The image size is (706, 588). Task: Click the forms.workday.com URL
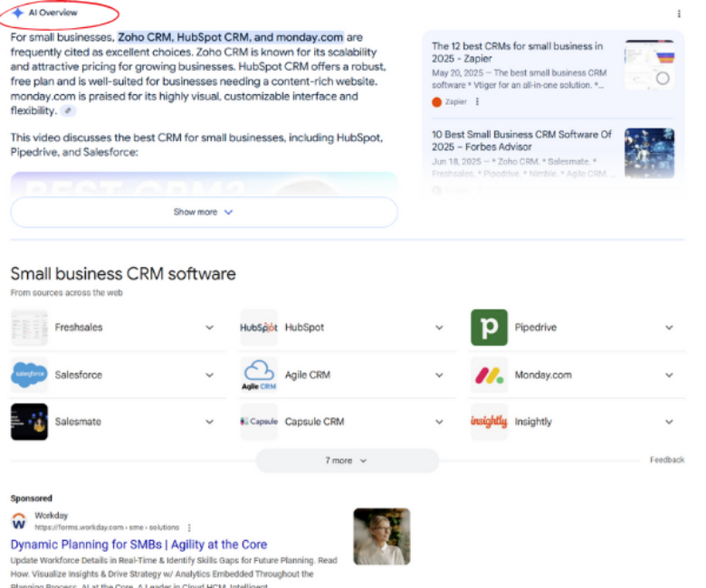coord(107,527)
